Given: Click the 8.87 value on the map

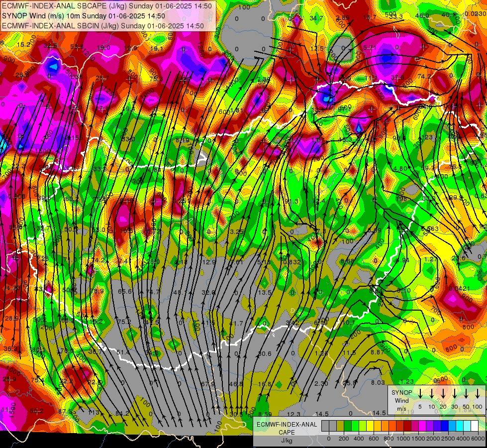Looking at the screenshot, I should [378, 352].
